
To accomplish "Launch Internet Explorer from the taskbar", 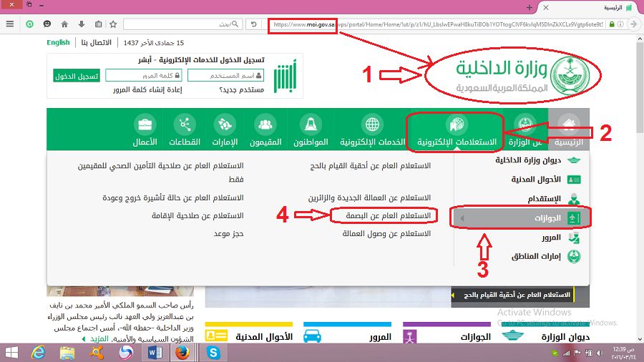I will [38, 353].
